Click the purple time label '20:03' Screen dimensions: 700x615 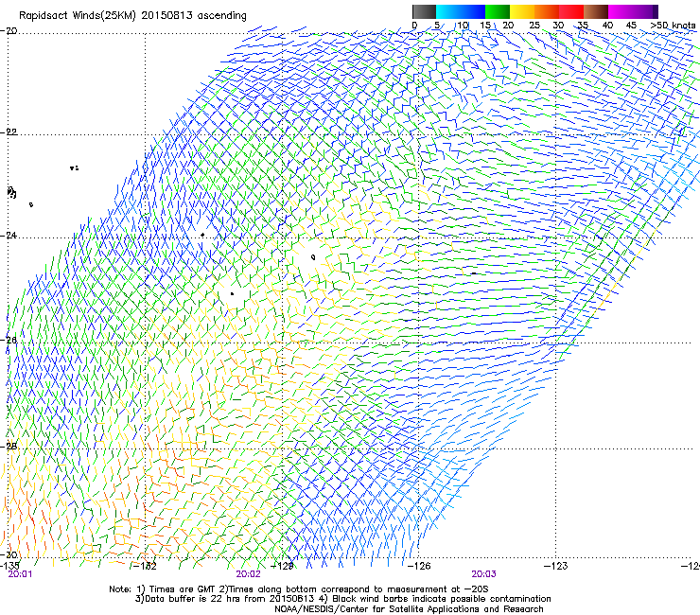[483, 574]
